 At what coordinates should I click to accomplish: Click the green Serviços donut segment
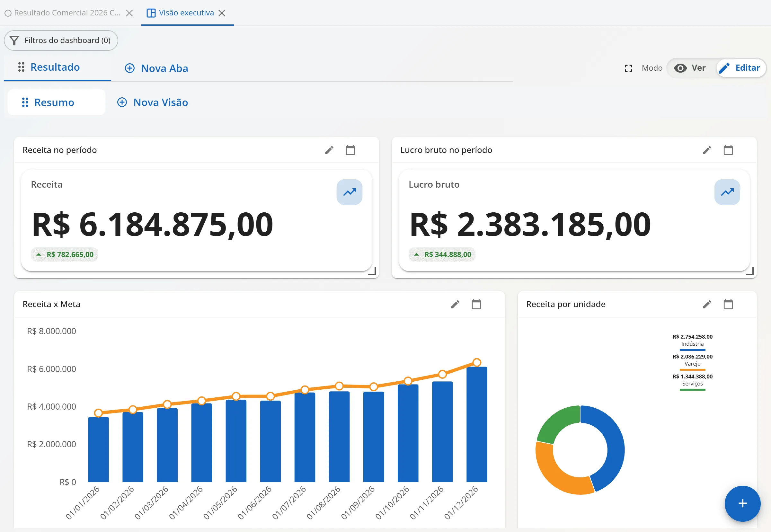point(556,422)
